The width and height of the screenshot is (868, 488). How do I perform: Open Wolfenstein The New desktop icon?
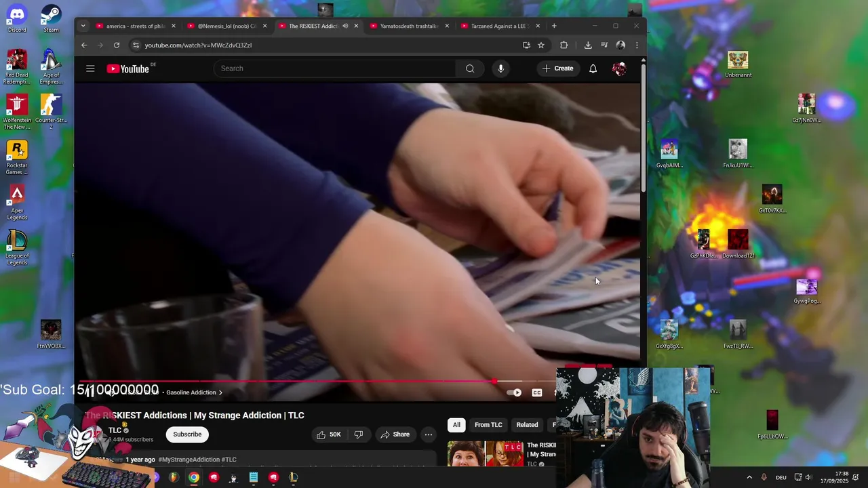pyautogui.click(x=17, y=113)
